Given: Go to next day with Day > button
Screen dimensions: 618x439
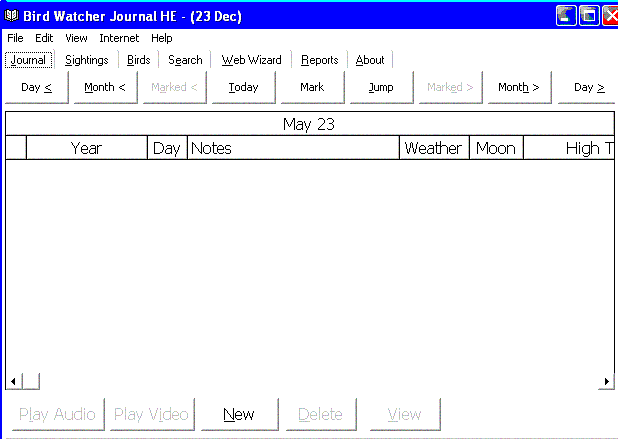Looking at the screenshot, I should (x=588, y=87).
